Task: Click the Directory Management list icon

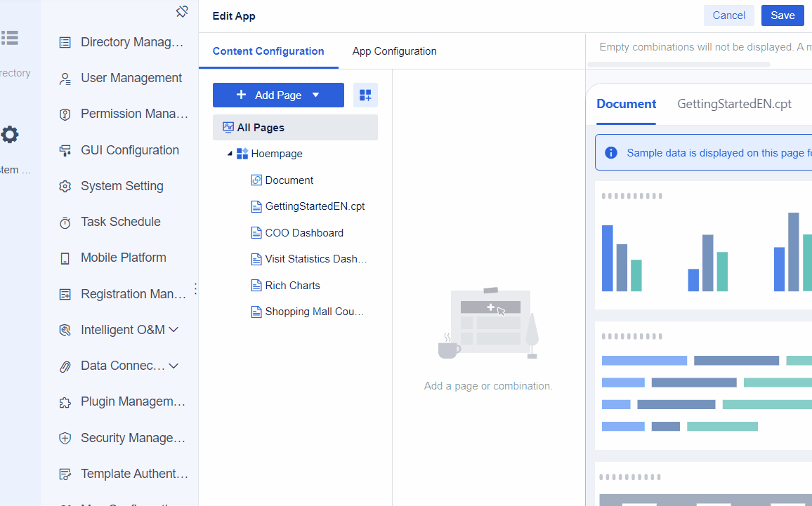Action: pyautogui.click(x=65, y=41)
